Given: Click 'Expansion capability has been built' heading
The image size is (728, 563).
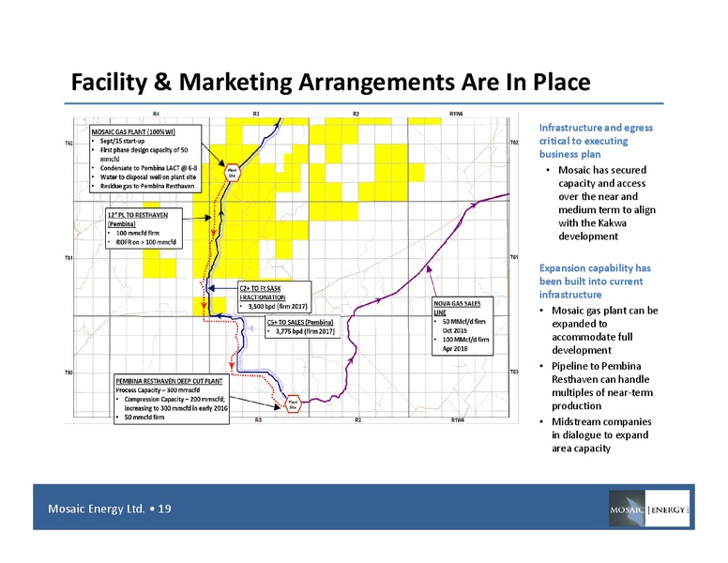Looking at the screenshot, I should coord(595,281).
